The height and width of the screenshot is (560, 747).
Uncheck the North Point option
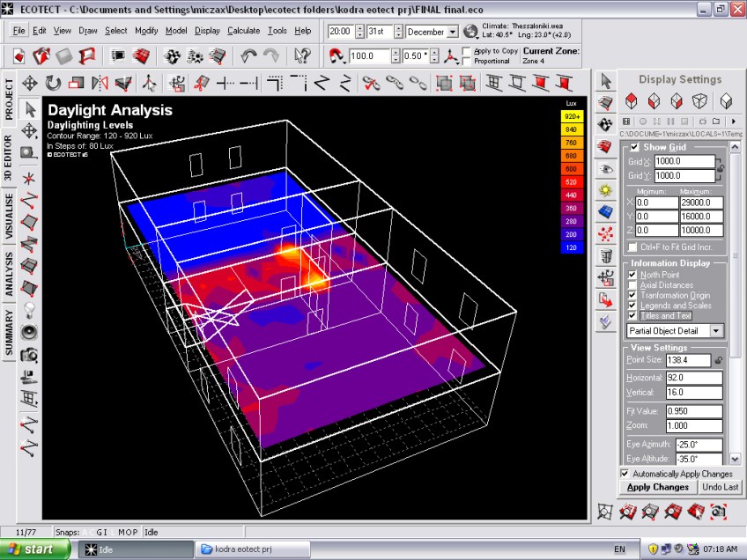pos(632,275)
